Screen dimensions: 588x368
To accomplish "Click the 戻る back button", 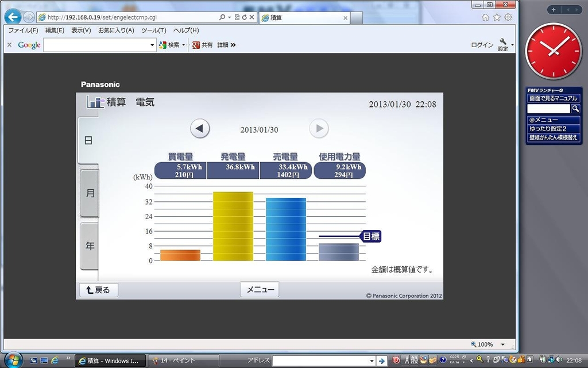I will (99, 290).
